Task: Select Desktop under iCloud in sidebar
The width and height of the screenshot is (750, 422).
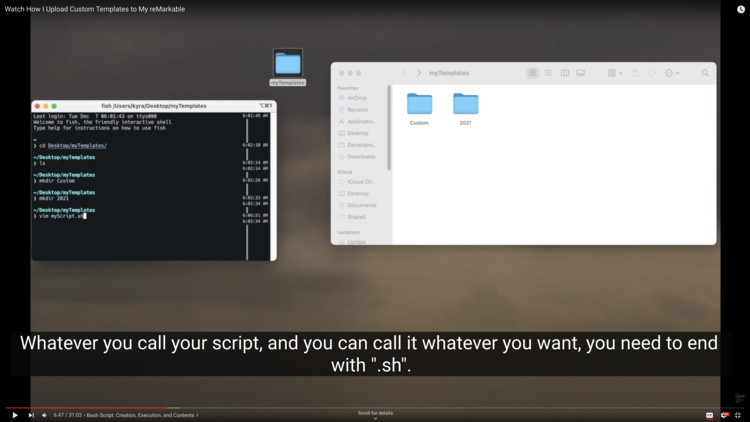Action: (x=358, y=193)
